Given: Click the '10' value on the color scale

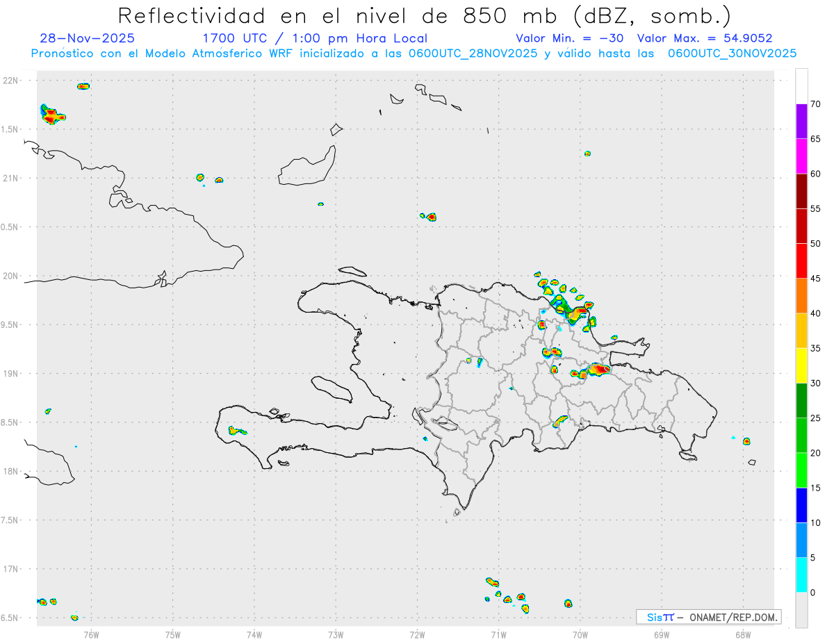Looking at the screenshot, I should coord(815,522).
